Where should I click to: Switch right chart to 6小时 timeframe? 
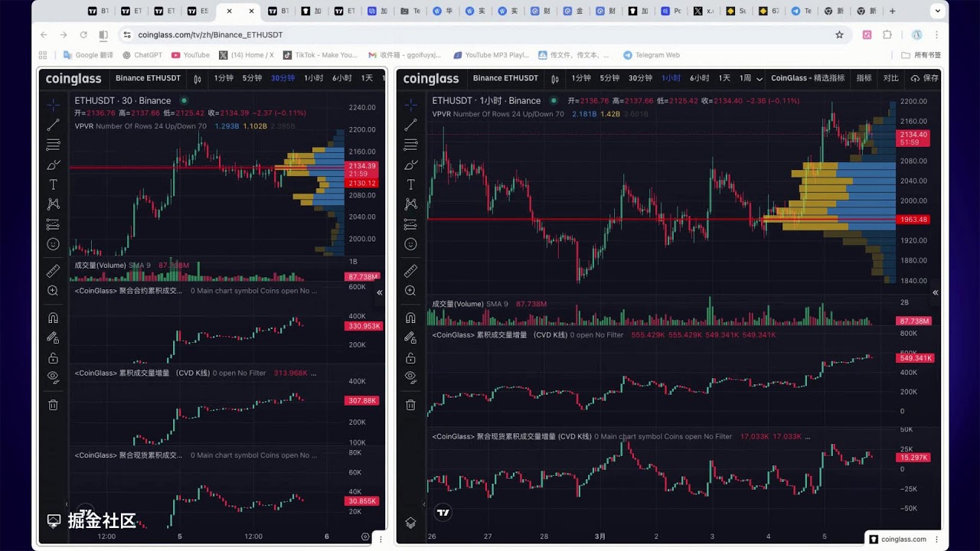pos(699,78)
